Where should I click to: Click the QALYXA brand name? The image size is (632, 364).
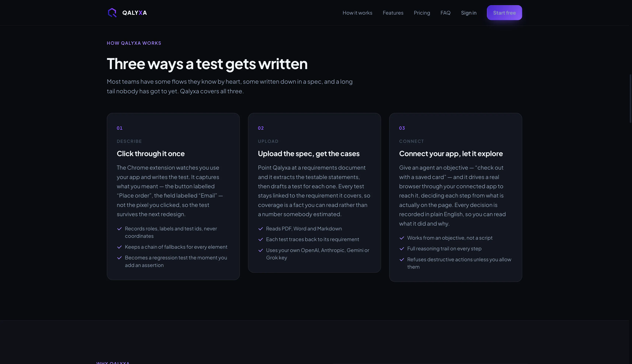(x=135, y=13)
